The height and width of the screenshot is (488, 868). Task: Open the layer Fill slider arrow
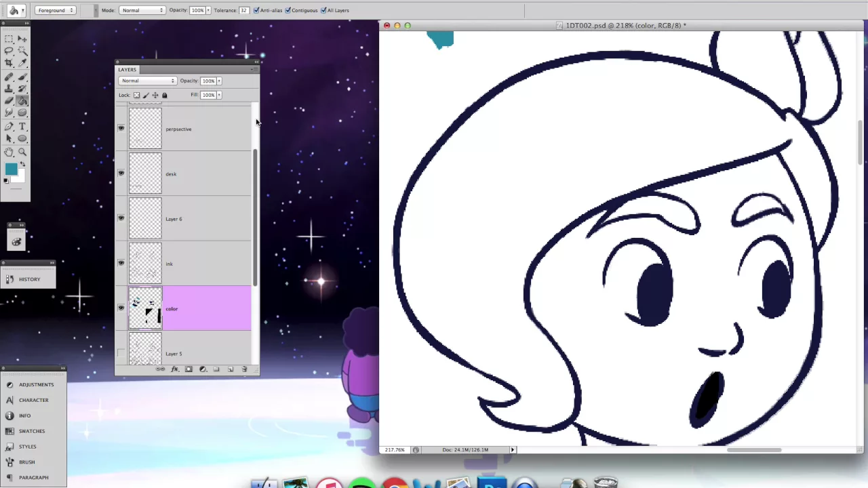click(219, 95)
